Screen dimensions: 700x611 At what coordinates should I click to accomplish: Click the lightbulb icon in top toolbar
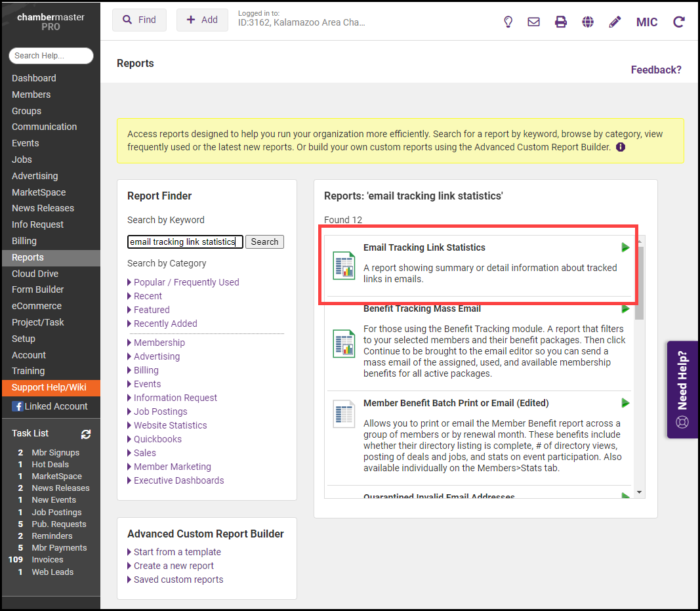click(508, 22)
